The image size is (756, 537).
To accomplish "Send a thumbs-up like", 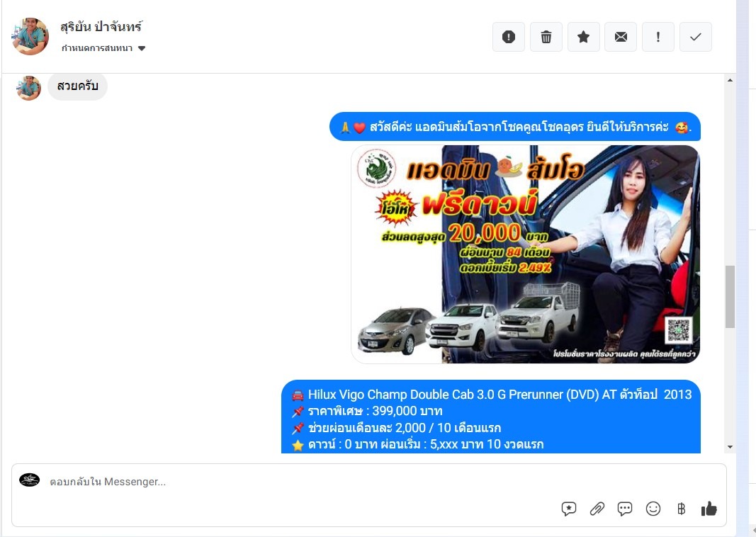I will click(x=709, y=509).
